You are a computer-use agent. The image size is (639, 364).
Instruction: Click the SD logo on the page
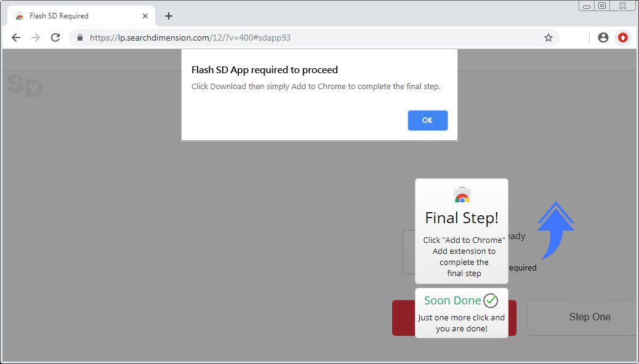(25, 85)
